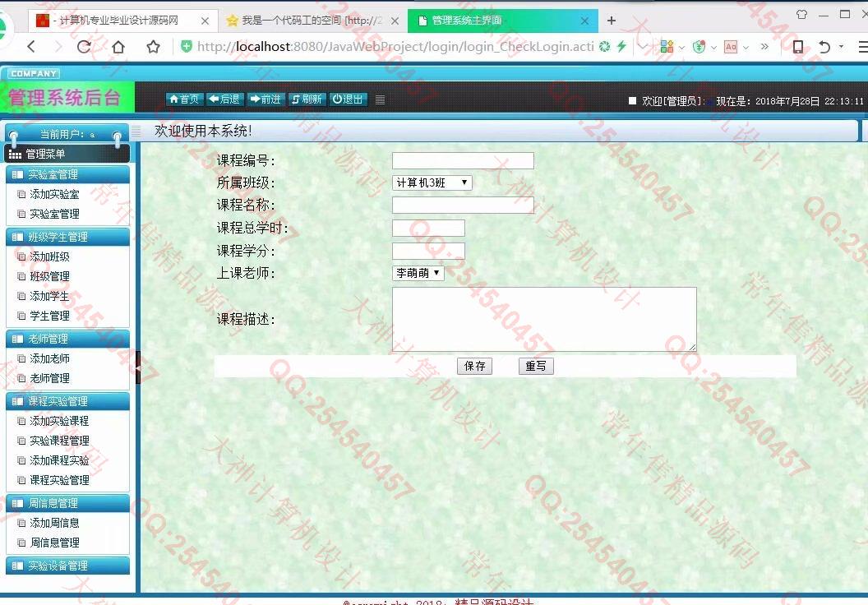Collapse the 周信息管理 menu section
868x605 pixels.
(x=67, y=504)
